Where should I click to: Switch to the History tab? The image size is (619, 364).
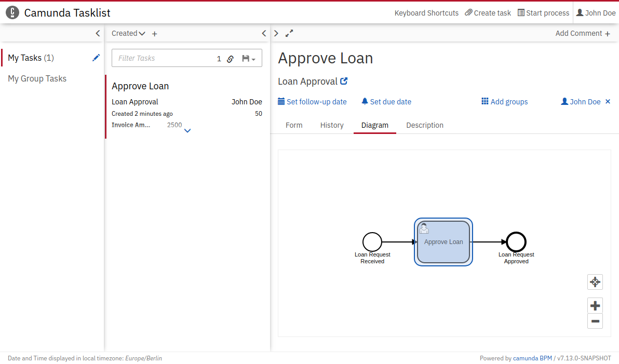coord(332,125)
